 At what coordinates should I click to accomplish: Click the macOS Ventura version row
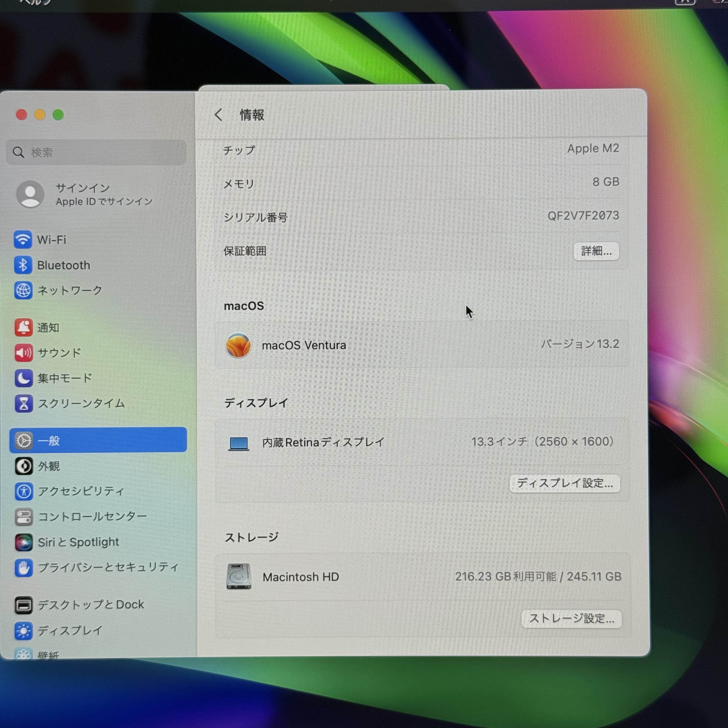coord(421,344)
